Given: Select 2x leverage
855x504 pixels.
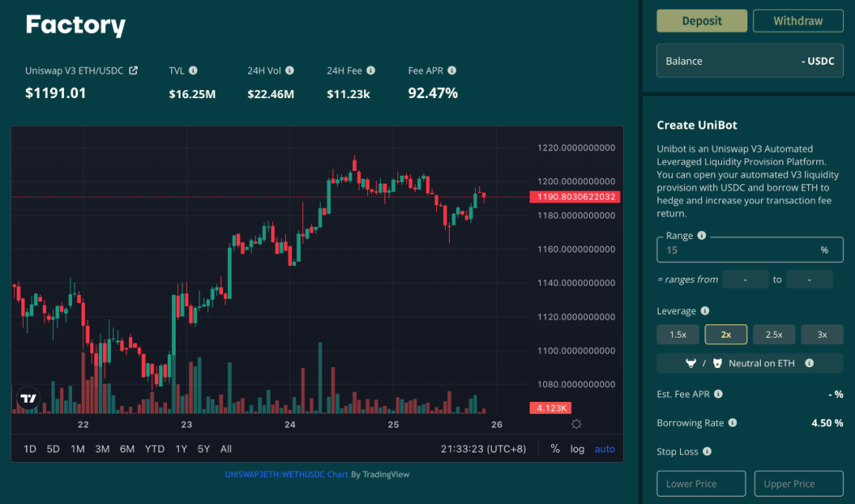Looking at the screenshot, I should [726, 335].
